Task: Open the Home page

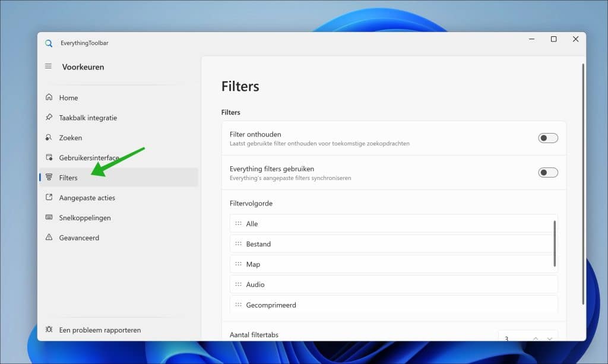Action: point(118,98)
